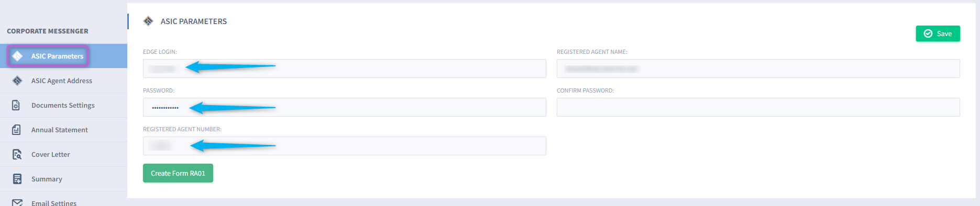Click the Annual Statement chart document icon
The image size is (980, 206).
pos(16,130)
